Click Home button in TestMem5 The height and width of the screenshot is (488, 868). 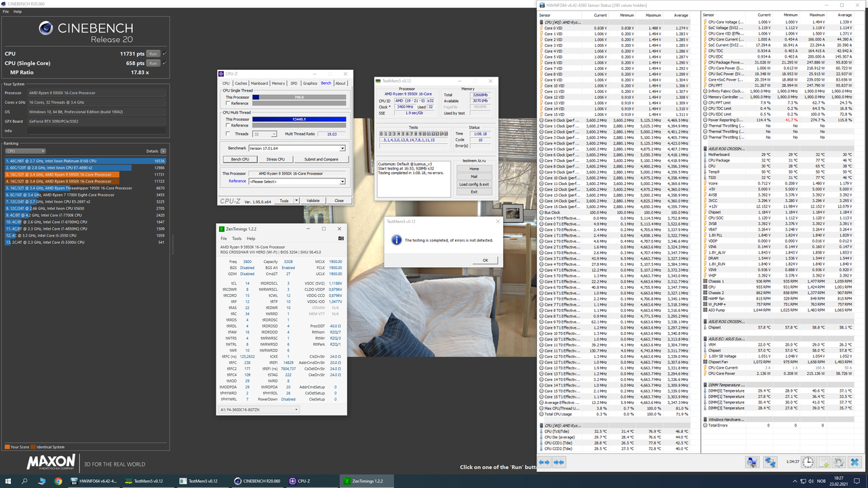coord(474,169)
